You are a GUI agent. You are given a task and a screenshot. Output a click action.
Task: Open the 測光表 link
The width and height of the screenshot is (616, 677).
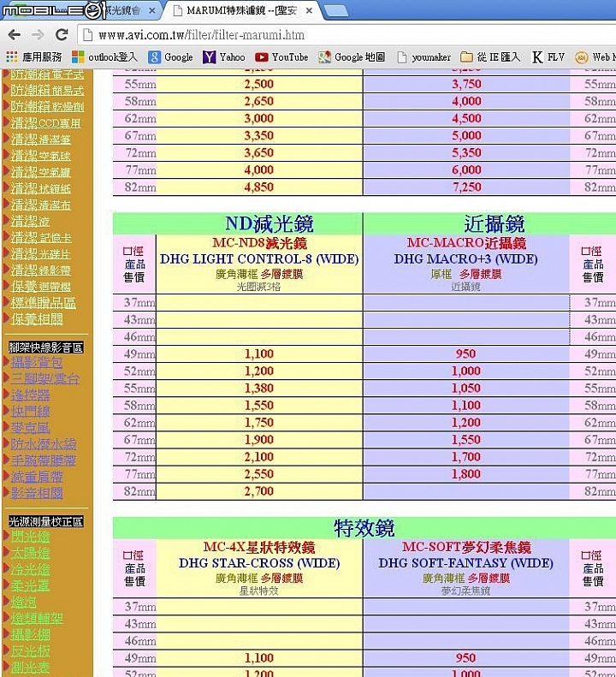coord(30,667)
